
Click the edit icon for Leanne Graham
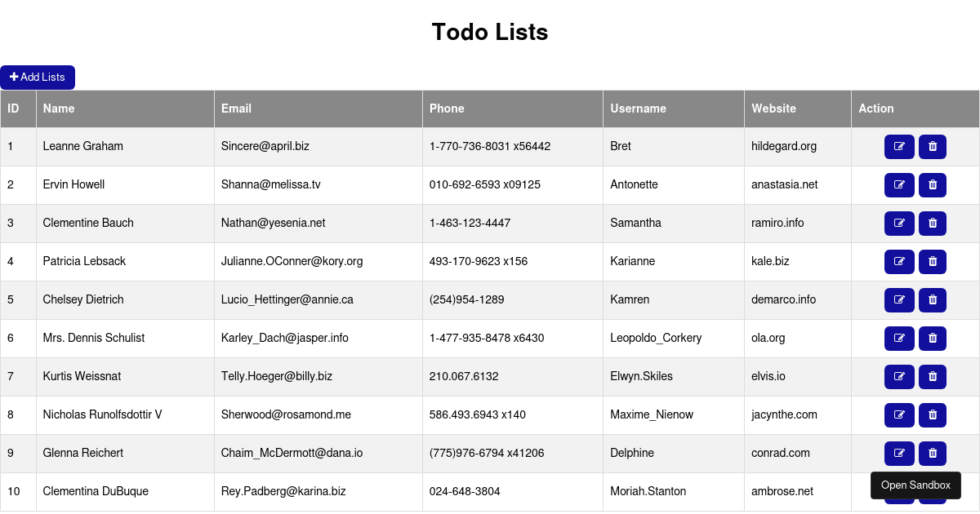(899, 147)
